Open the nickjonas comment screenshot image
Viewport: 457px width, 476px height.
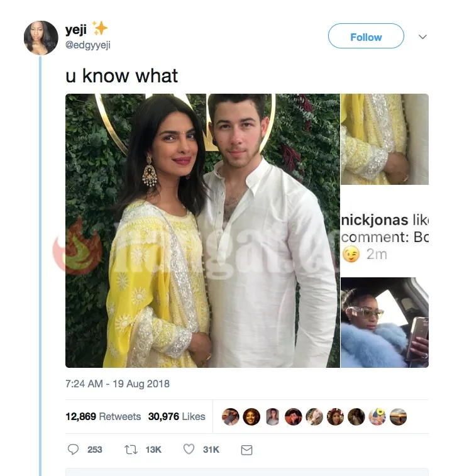click(x=385, y=231)
